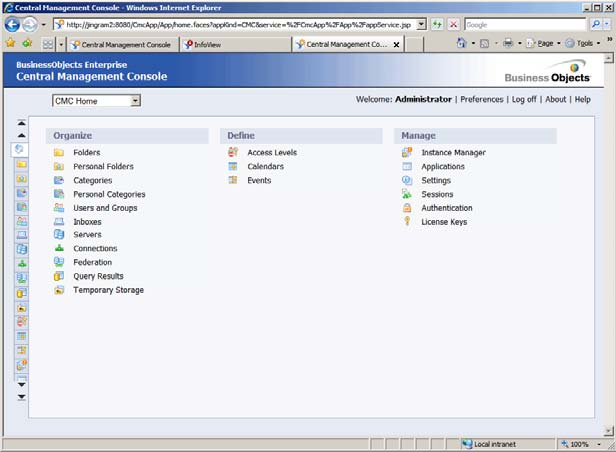The width and height of the screenshot is (616, 452).
Task: Select the Categories icon
Action: pyautogui.click(x=59, y=180)
